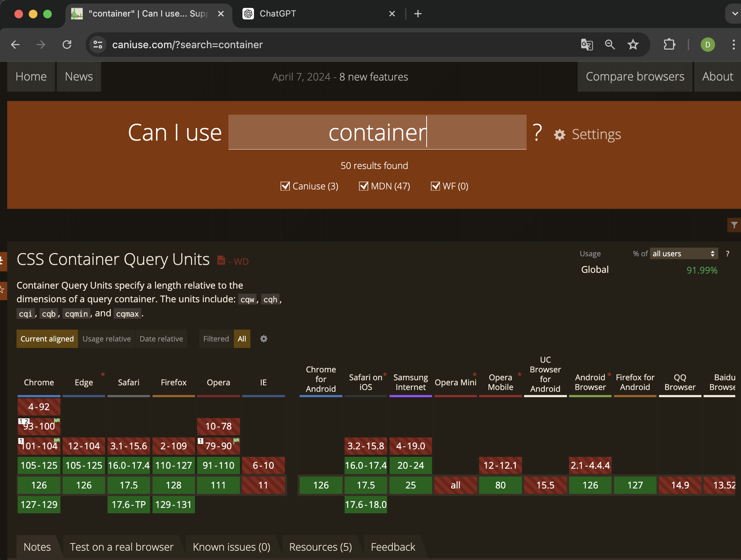
Task: Click the support table settings gear
Action: click(264, 339)
